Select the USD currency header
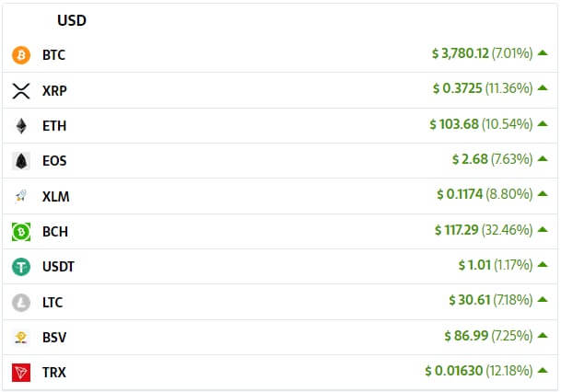 click(72, 20)
